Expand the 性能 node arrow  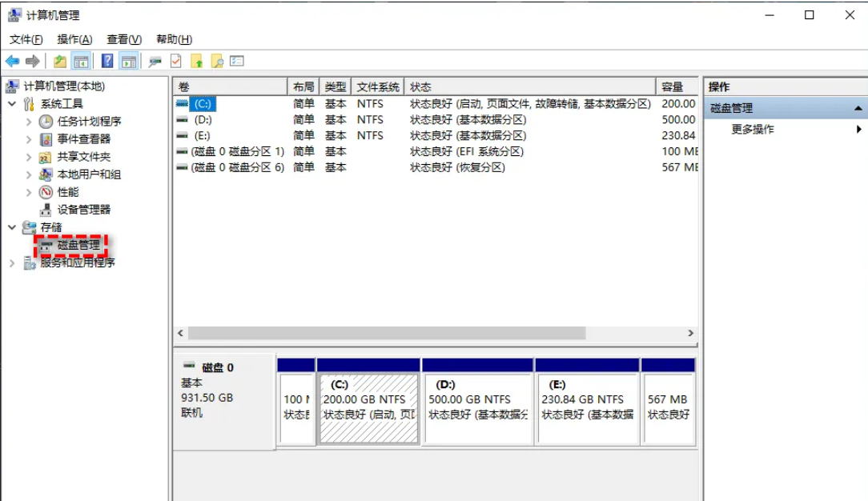[x=29, y=192]
